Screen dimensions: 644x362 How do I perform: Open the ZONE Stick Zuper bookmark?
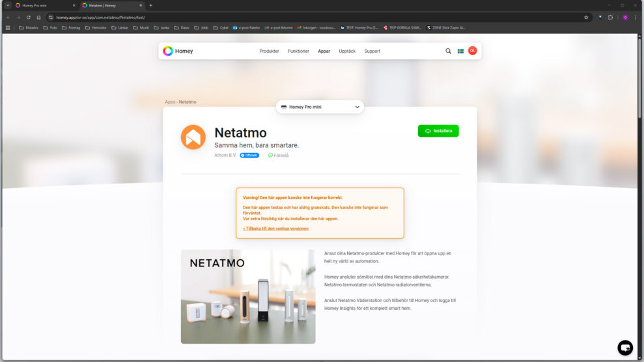tap(445, 28)
